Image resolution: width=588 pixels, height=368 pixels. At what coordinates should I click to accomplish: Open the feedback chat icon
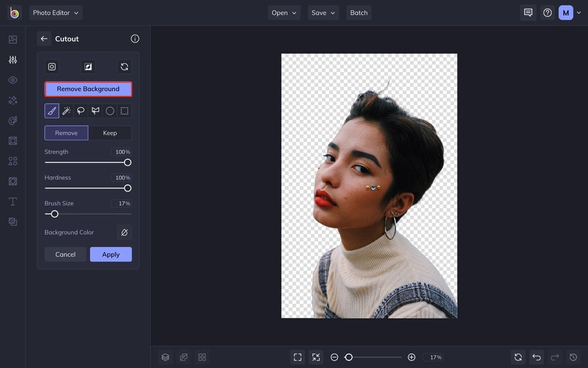528,12
